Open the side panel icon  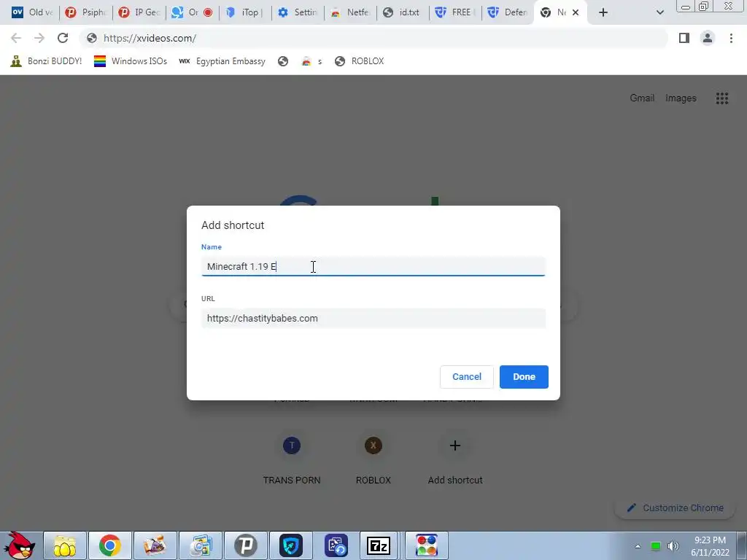coord(684,38)
